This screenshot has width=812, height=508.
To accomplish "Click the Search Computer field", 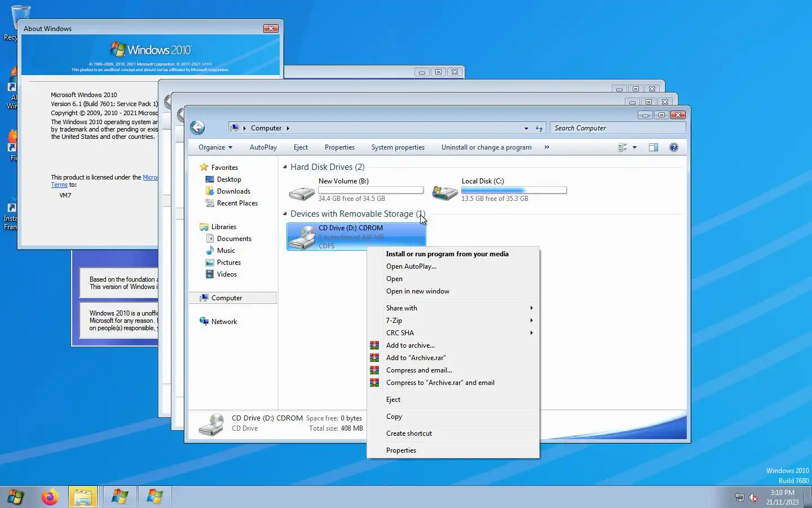I will click(618, 128).
